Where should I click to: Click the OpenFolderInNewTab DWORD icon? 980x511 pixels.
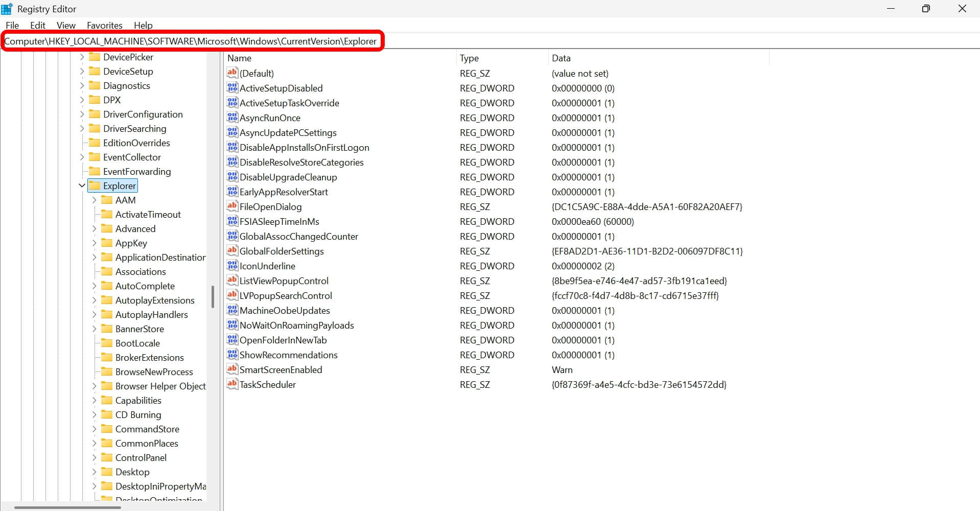click(232, 339)
